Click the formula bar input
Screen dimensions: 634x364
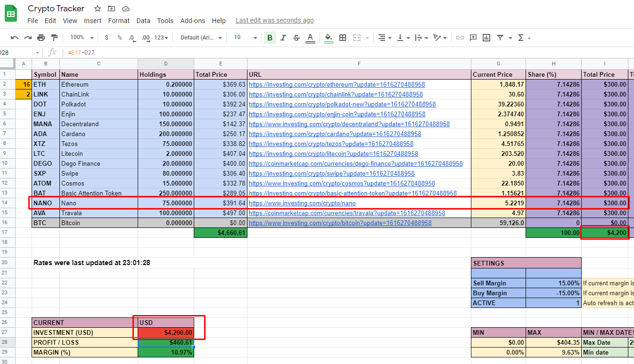click(349, 53)
